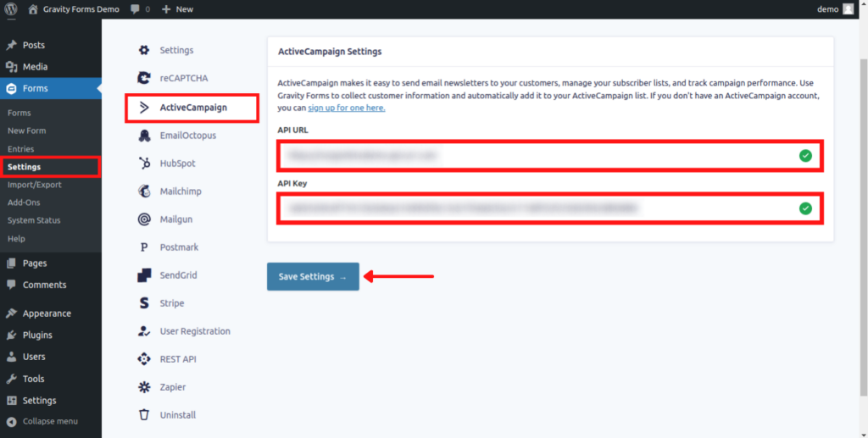Click the Collapse menu label
The width and height of the screenshot is (868, 438).
click(50, 421)
